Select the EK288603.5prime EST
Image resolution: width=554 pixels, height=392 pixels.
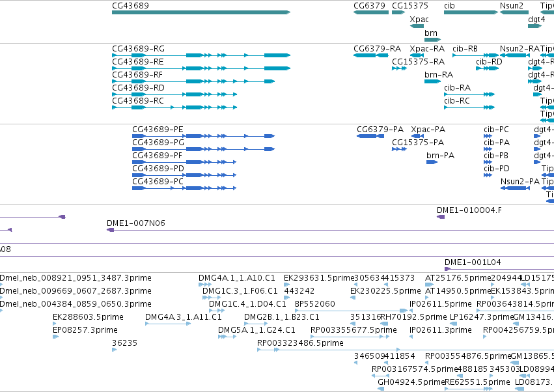point(55,324)
